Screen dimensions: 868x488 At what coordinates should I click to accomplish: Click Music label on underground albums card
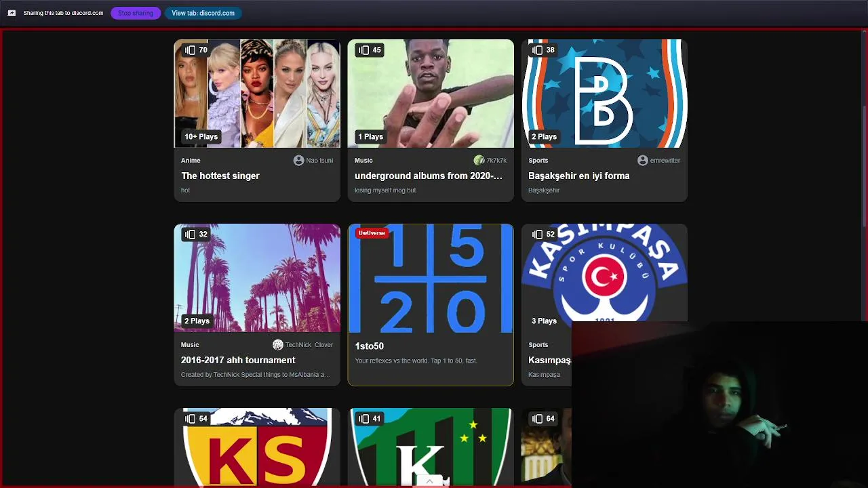tap(363, 161)
